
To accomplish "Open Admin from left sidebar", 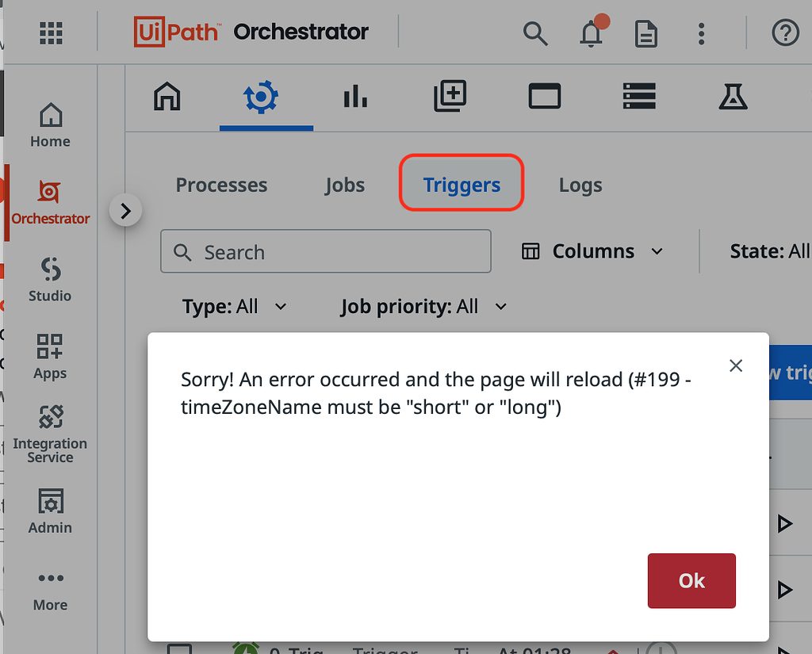I will 50,511.
